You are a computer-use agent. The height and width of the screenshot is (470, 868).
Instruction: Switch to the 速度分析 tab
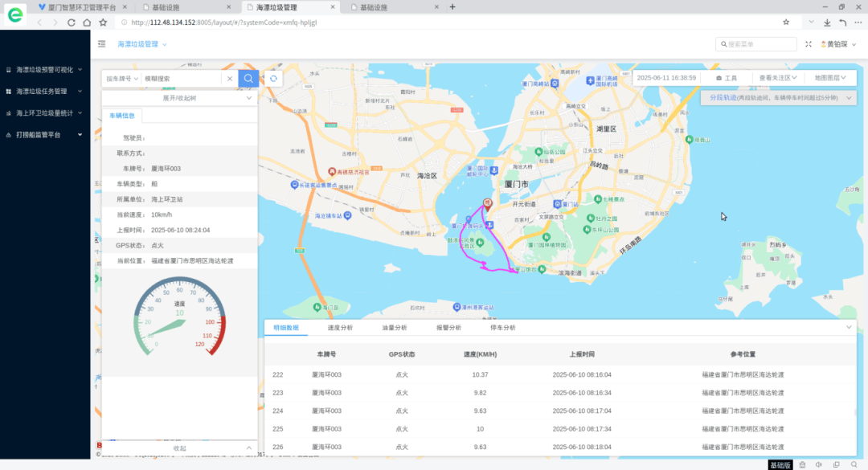(x=339, y=328)
